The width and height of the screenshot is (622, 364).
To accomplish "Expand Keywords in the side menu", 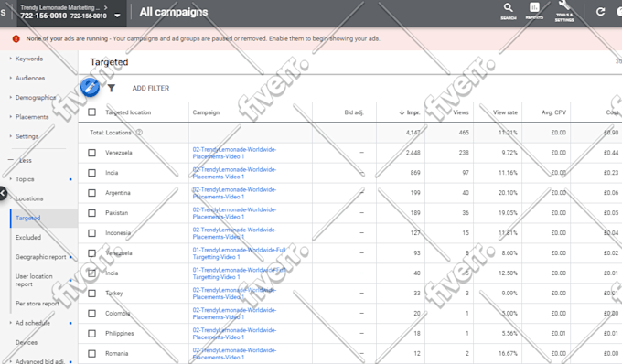I will [x=29, y=59].
